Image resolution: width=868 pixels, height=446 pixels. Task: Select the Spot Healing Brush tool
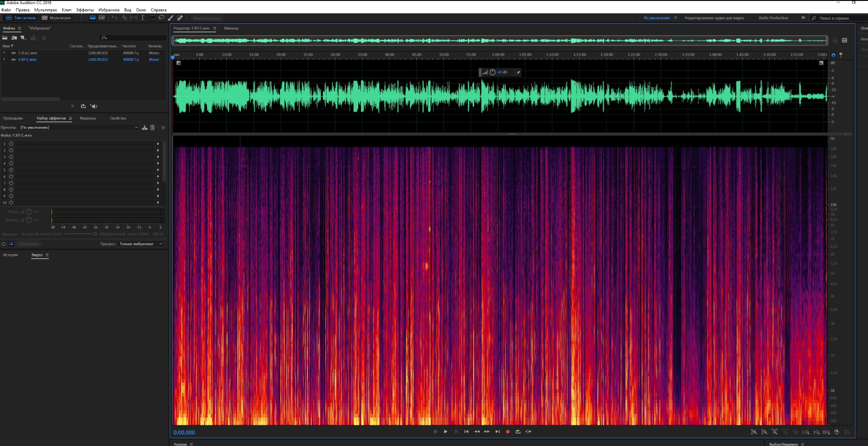(180, 18)
